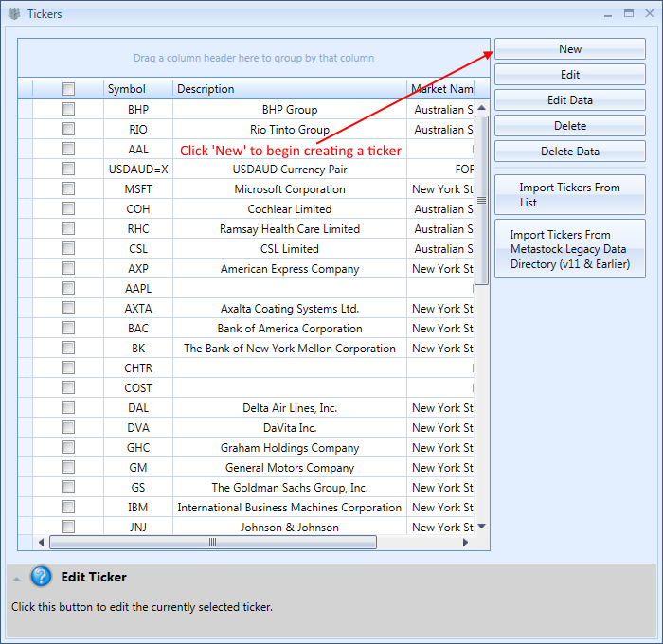Select the 'Rio Tinto Group' description cell
Image resolution: width=663 pixels, height=644 pixels.
pos(290,129)
